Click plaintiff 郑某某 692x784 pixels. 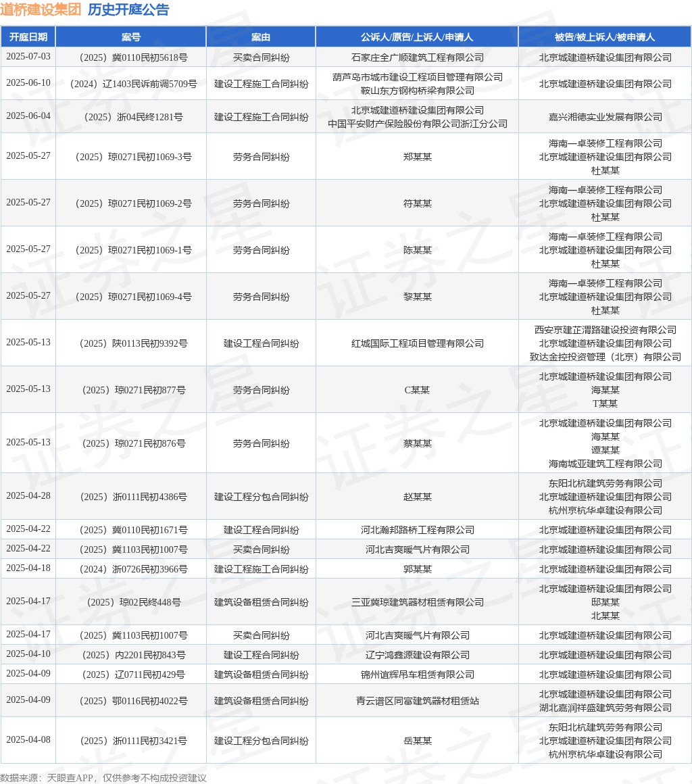[x=418, y=157]
